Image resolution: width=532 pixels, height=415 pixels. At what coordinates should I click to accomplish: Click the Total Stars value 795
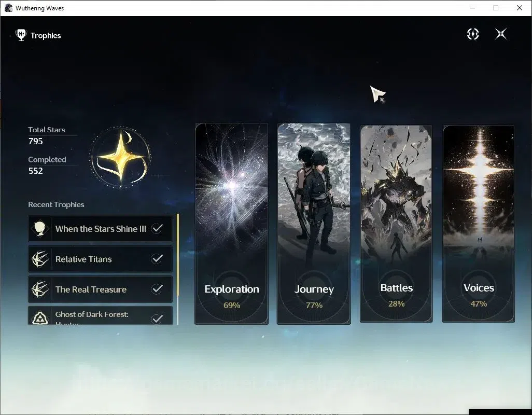tap(36, 141)
